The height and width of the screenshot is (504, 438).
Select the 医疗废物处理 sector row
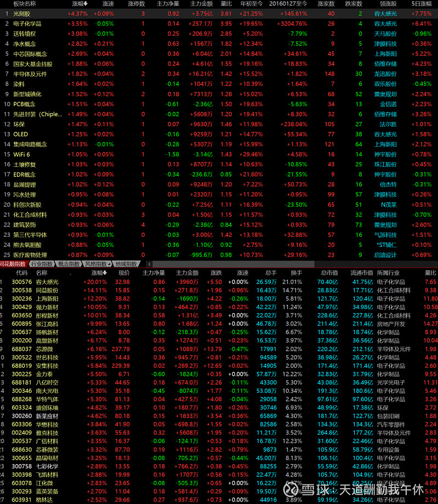click(219, 255)
